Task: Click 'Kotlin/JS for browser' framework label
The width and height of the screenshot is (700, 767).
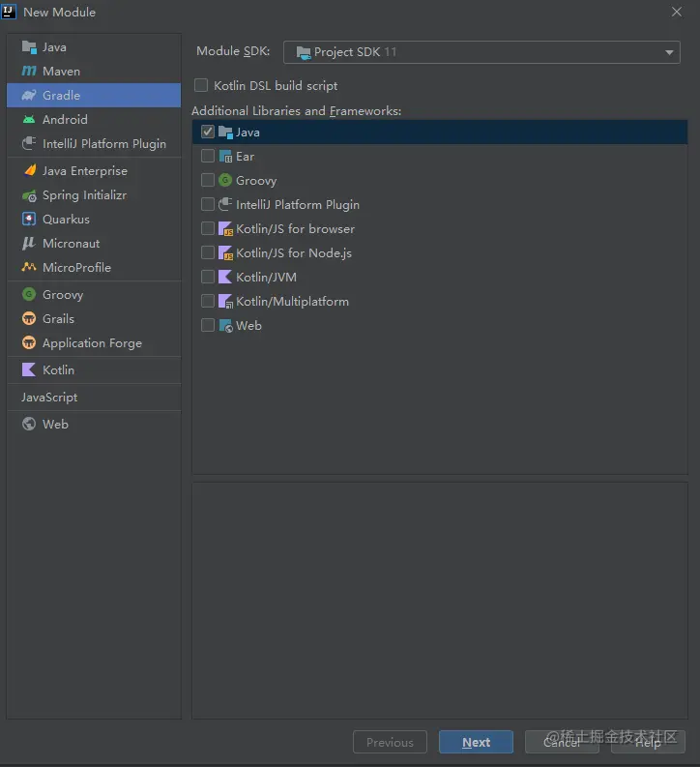Action: pyautogui.click(x=295, y=229)
